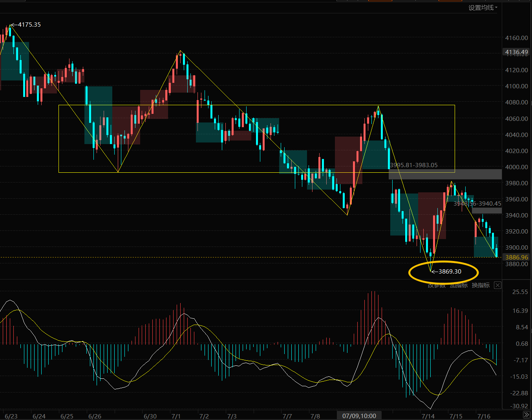
Task: Click the 4175.35 high price label
Action: tap(29, 24)
